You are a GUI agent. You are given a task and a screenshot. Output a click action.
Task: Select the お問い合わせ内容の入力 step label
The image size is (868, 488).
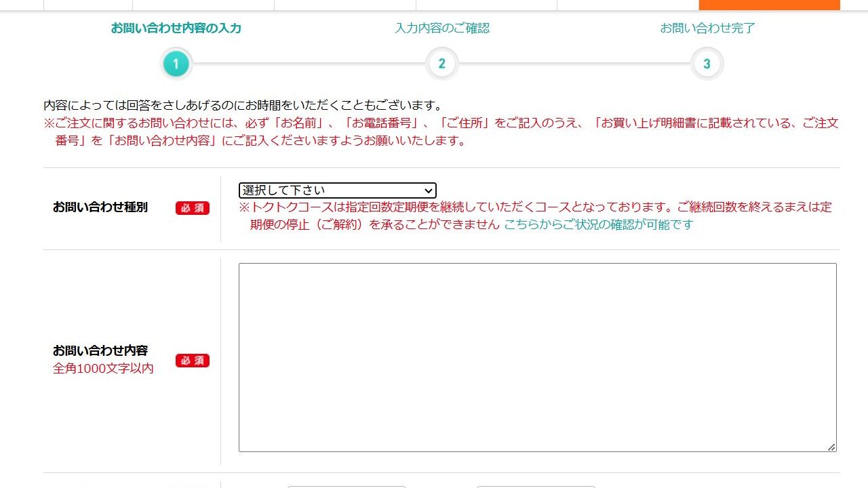point(176,28)
